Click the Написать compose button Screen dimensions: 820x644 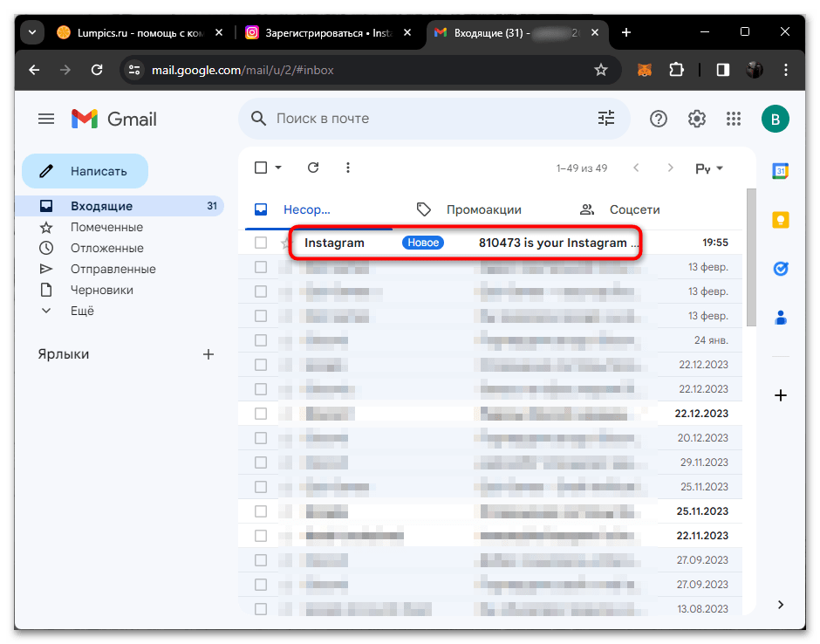pyautogui.click(x=85, y=171)
